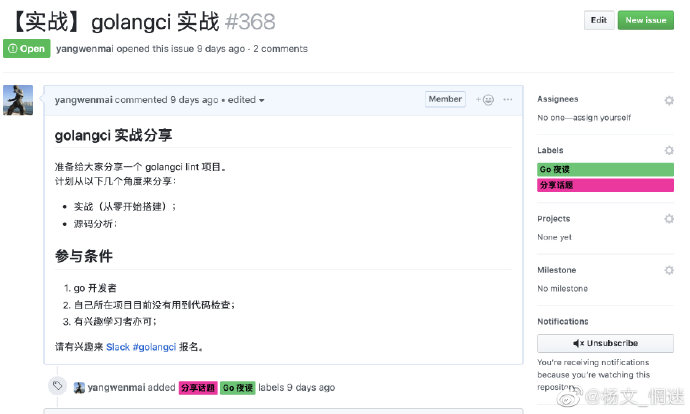Click the 'None yet' projects text
Screen dimensions: 690x414
[x=554, y=237]
